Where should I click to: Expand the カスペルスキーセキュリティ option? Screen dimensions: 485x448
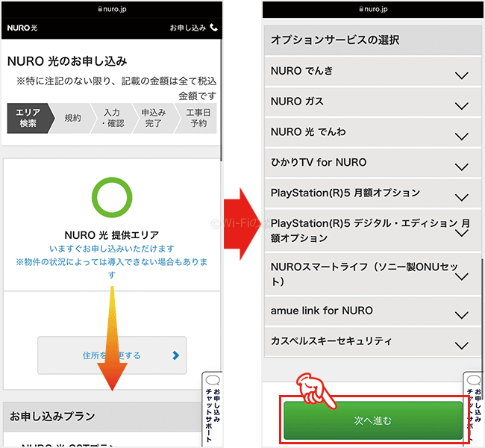pyautogui.click(x=373, y=341)
